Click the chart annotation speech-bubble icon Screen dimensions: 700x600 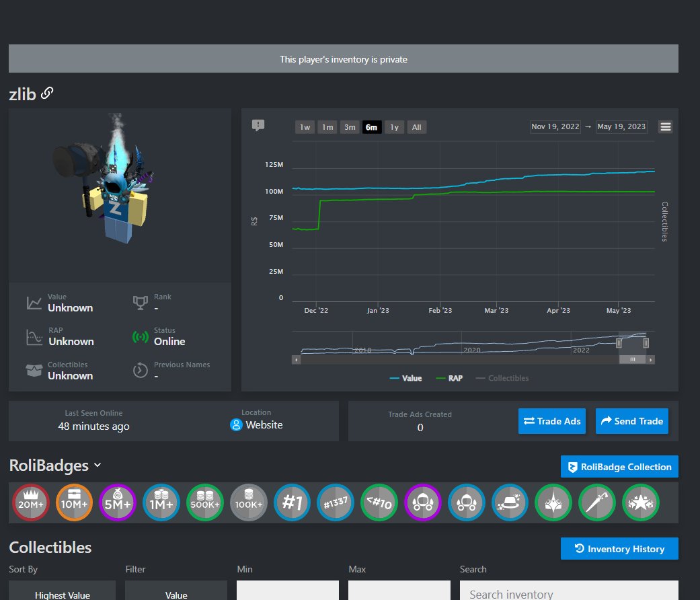point(257,124)
